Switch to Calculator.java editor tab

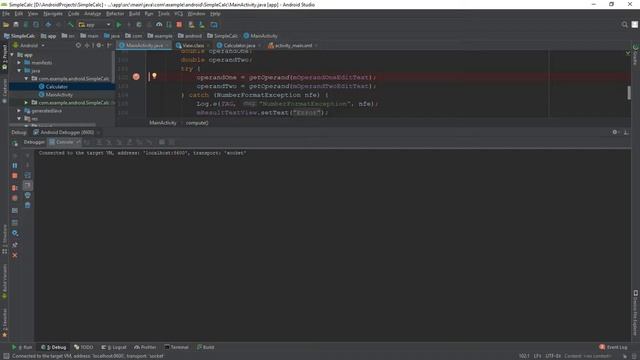click(239, 46)
